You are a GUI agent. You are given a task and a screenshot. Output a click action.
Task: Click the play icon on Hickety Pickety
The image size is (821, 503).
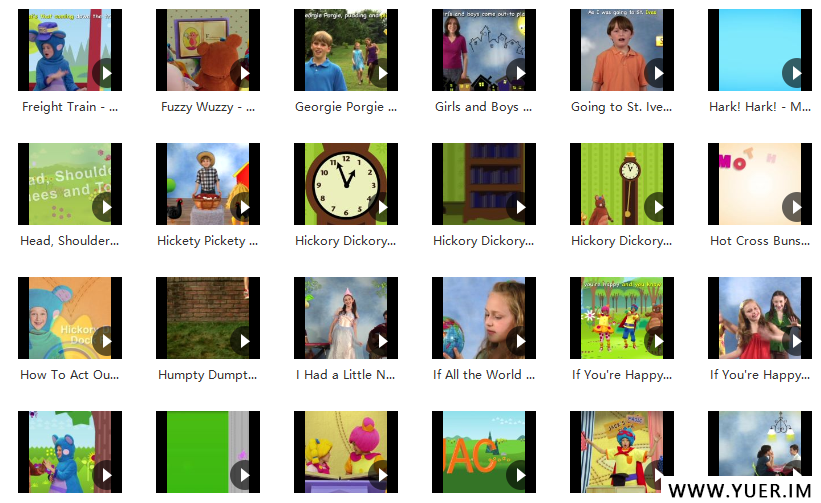243,207
